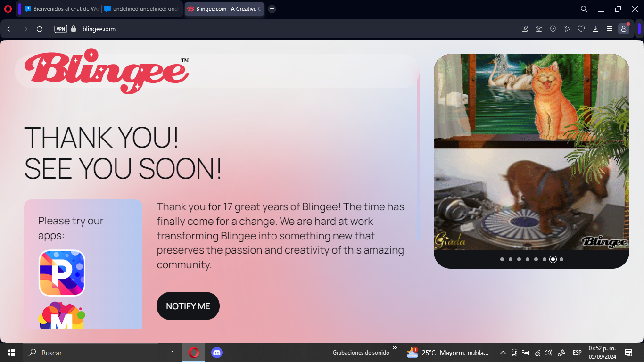The height and width of the screenshot is (363, 644).
Task: Select the Blingee.com browser tab
Action: point(224,9)
